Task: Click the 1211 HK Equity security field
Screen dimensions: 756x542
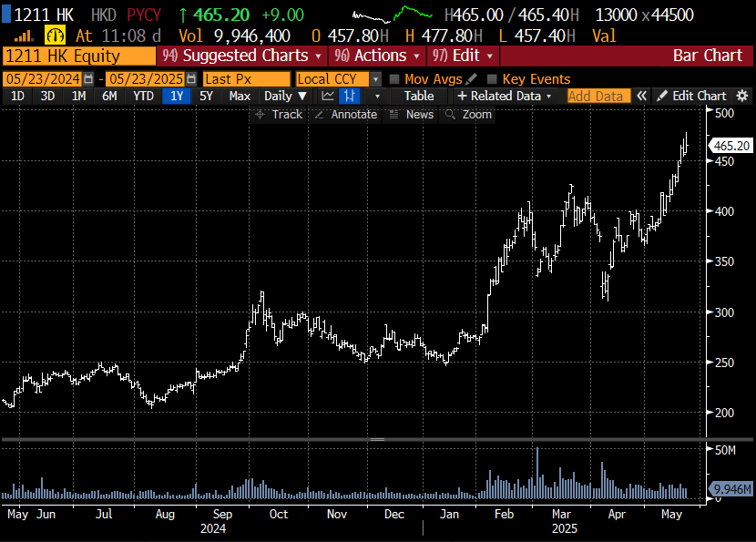Action: (79, 56)
